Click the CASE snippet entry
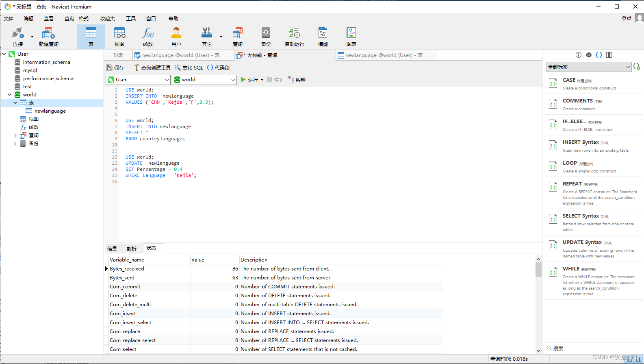Viewport: 644px width, 364px height. [594, 83]
